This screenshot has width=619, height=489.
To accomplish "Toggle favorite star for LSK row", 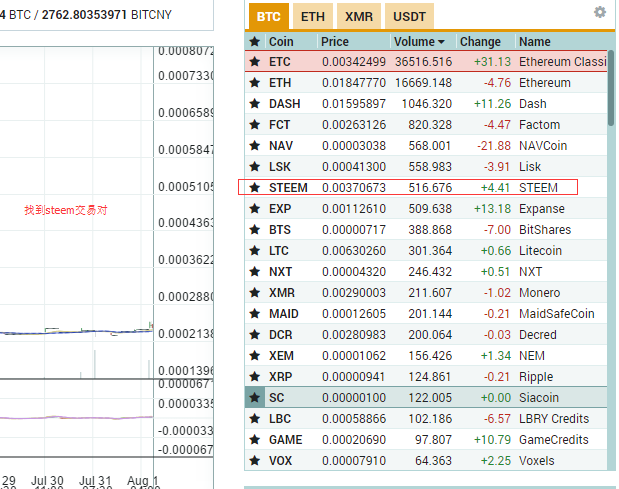I will point(255,167).
